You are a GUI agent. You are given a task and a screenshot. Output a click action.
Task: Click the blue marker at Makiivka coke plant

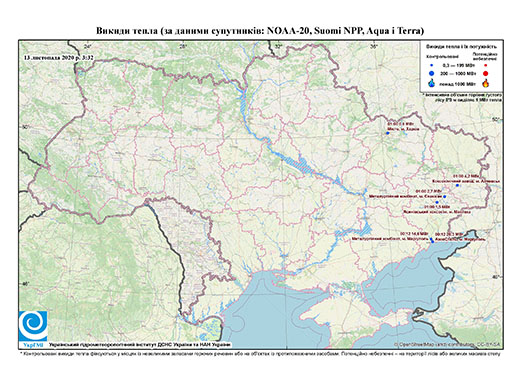tap(437, 202)
